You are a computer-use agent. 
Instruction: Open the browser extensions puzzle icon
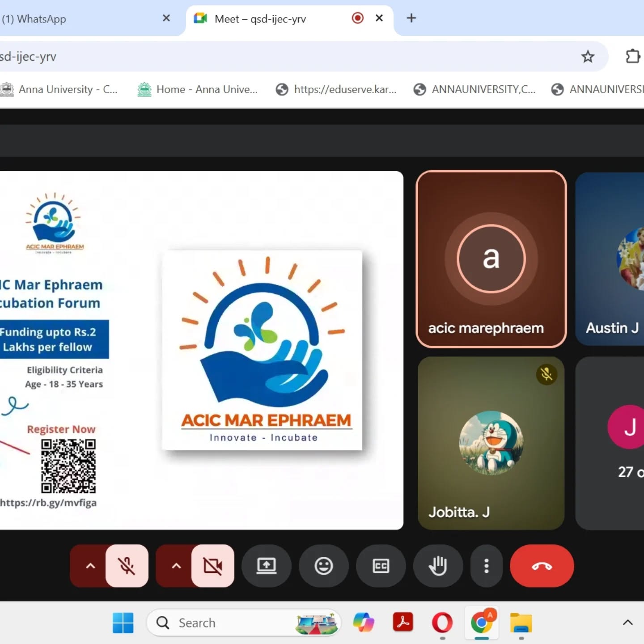[633, 56]
